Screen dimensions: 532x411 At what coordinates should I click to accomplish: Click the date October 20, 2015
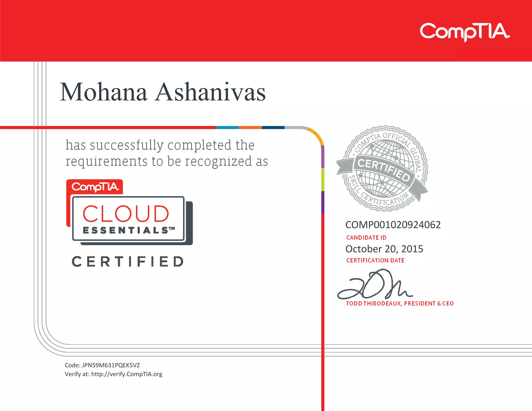(384, 249)
